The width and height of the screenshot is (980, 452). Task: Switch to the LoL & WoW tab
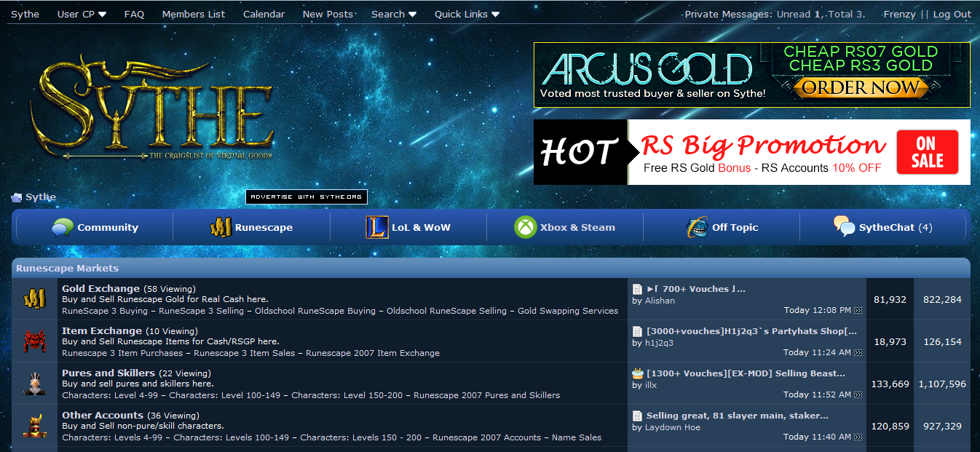coord(408,227)
